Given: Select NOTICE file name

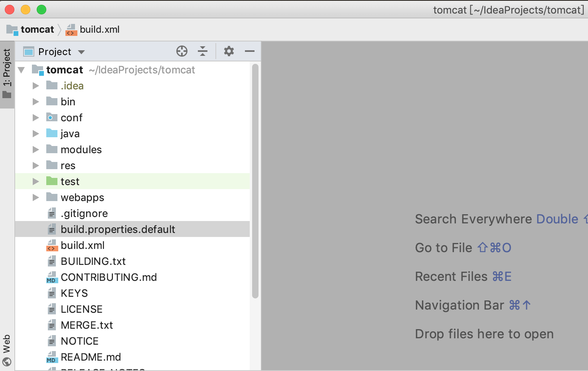Looking at the screenshot, I should [80, 341].
